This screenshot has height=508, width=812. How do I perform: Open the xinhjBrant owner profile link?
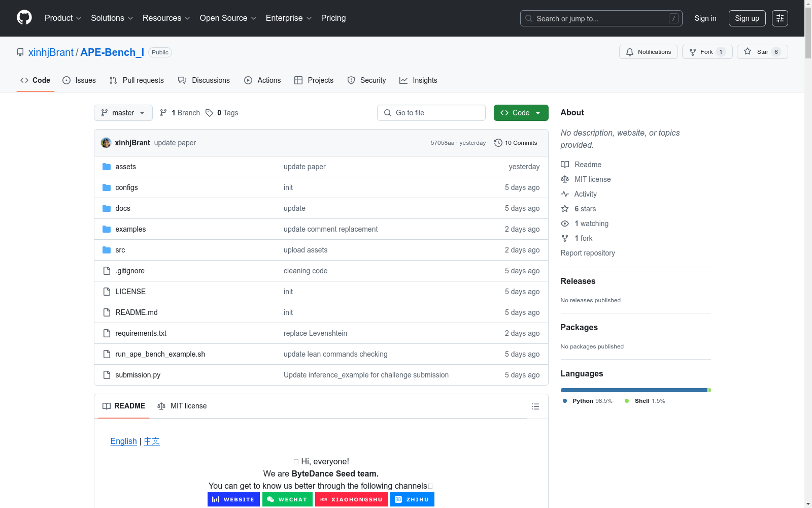tap(51, 52)
